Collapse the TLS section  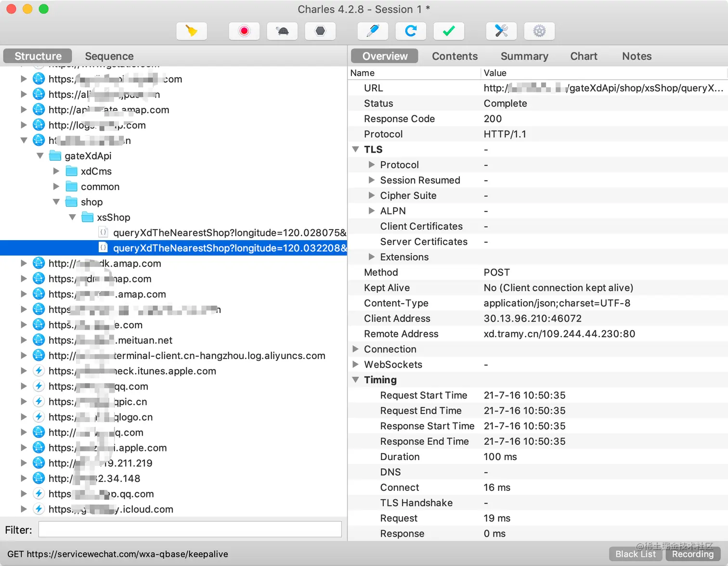(x=356, y=149)
